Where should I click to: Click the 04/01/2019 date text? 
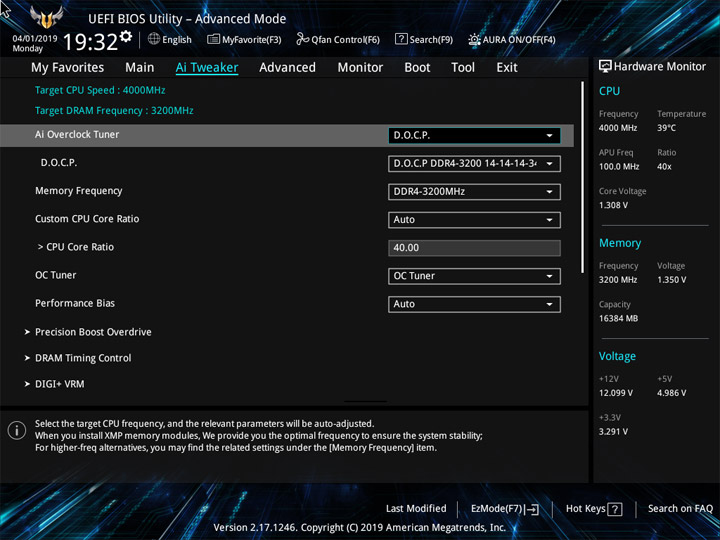34,39
